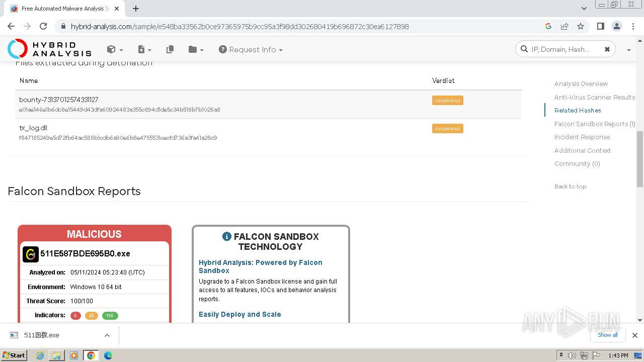644x362 pixels.
Task: Clear the search field with X icon
Action: point(607,49)
